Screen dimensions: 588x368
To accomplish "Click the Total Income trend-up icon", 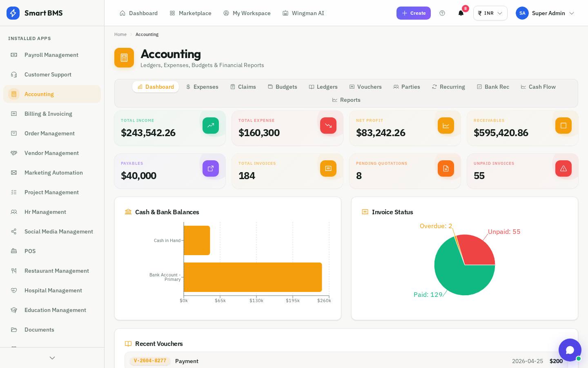I will coord(211,126).
